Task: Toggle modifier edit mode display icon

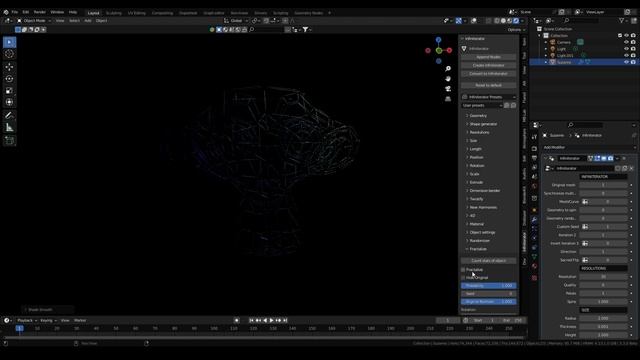Action: pyautogui.click(x=597, y=158)
